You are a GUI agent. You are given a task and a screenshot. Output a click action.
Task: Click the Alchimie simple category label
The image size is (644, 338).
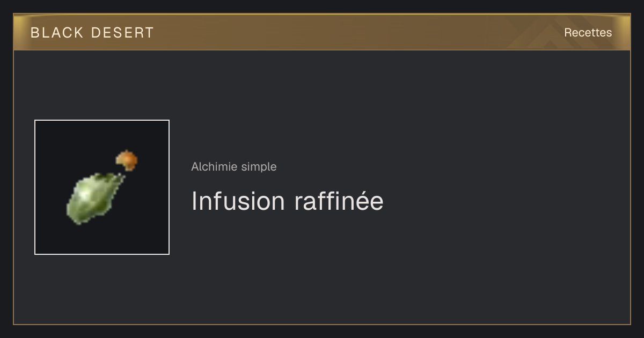[x=234, y=167]
